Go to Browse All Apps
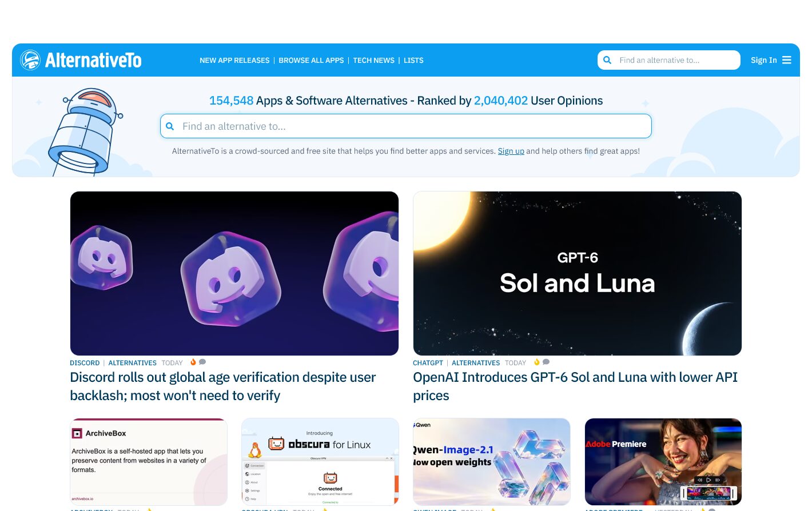The width and height of the screenshot is (812, 511). click(x=311, y=60)
